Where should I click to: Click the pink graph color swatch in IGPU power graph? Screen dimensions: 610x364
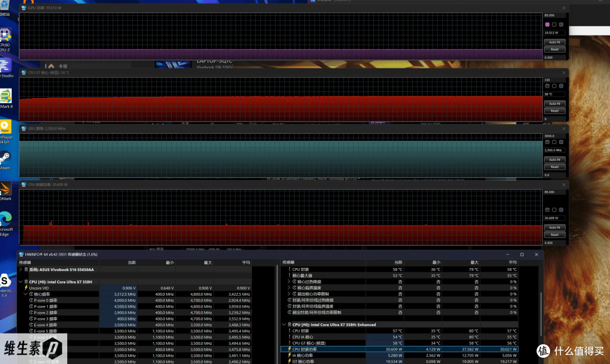547,24
